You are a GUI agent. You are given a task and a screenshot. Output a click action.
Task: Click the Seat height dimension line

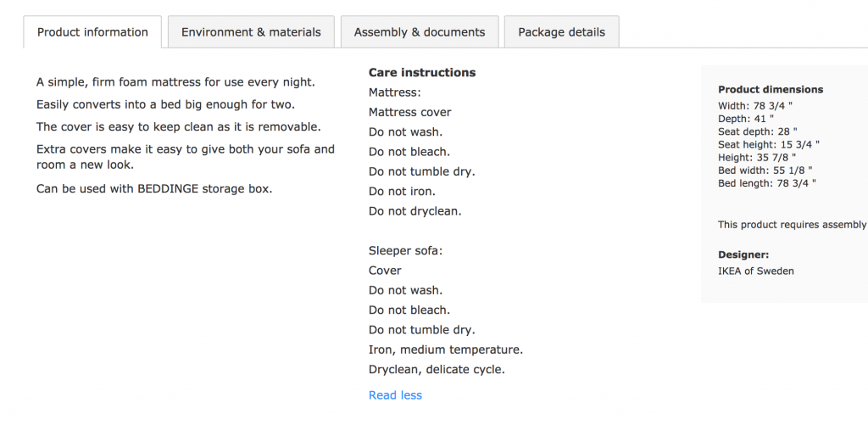coord(768,145)
